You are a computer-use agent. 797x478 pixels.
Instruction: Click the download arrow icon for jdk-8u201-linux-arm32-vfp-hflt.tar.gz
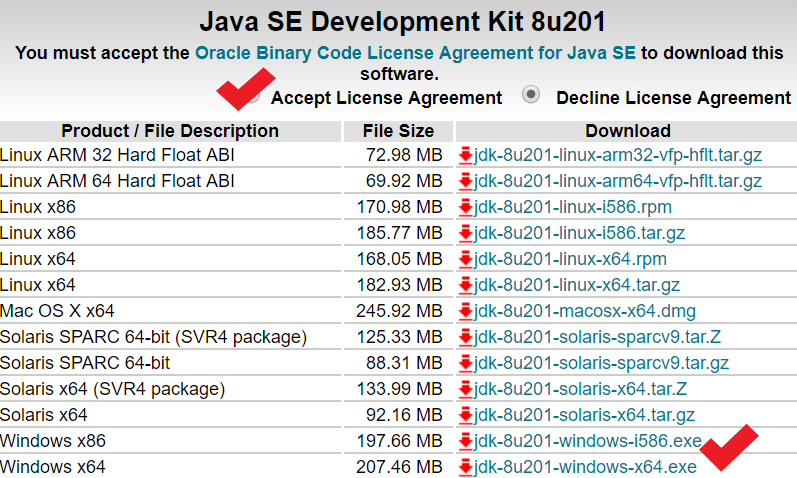pyautogui.click(x=466, y=155)
